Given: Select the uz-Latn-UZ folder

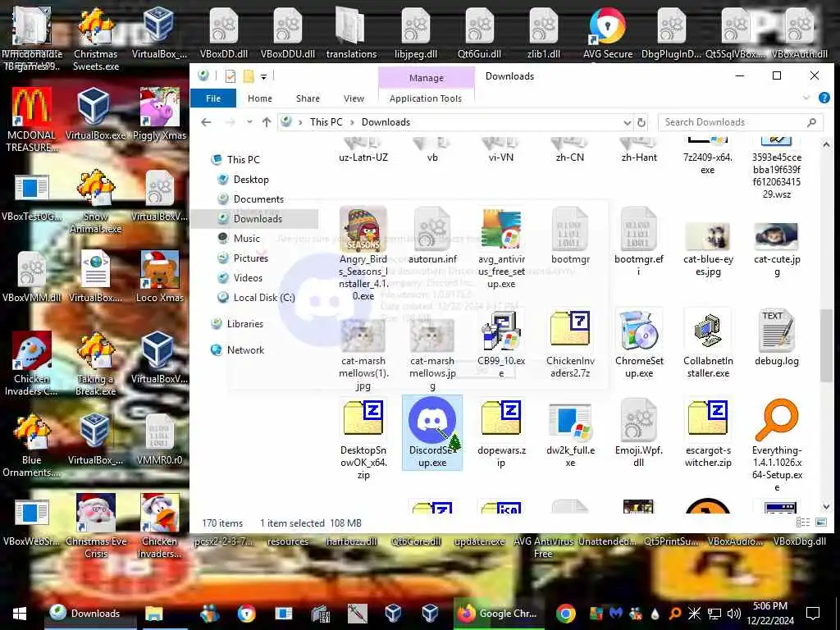Looking at the screenshot, I should point(363,151).
